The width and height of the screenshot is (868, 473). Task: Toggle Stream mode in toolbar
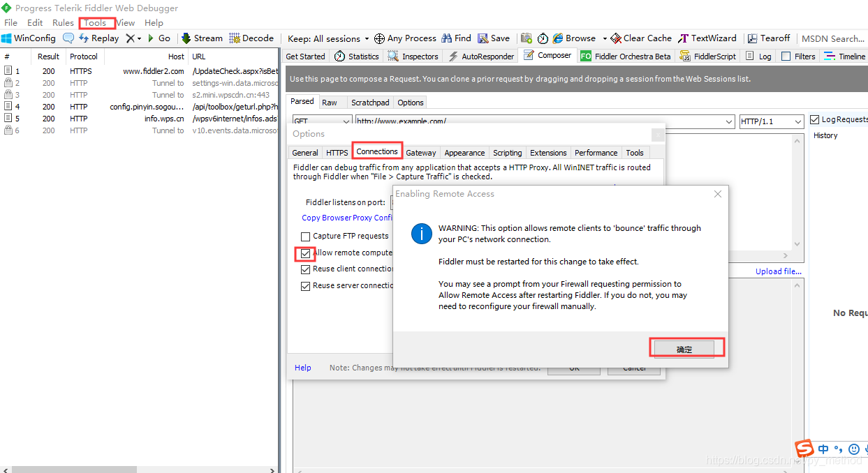[x=202, y=38]
